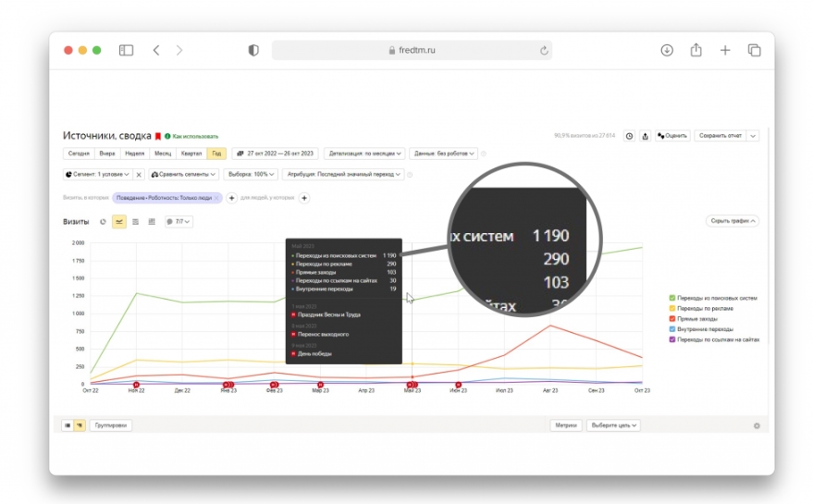Screen dimensions: 813x504
Task: Click the "Оценить" button
Action: click(x=672, y=136)
